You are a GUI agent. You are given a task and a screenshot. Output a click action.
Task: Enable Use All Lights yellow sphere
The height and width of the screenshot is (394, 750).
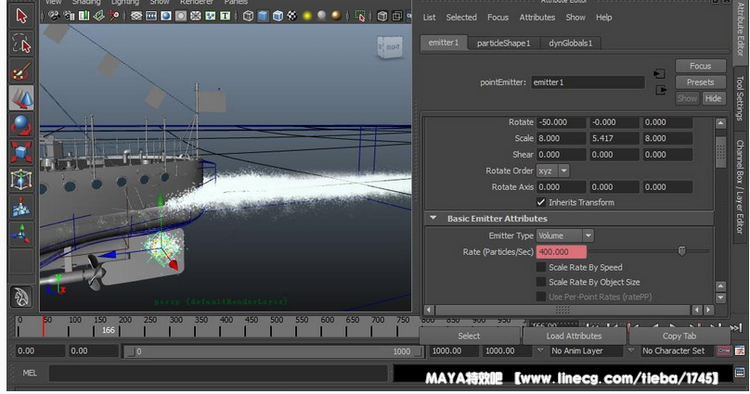pos(307,16)
